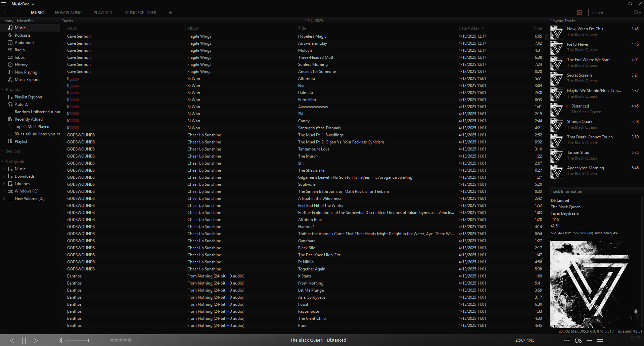Select Strange Quark in Playing Tracks
This screenshot has width=644, height=346.
(596, 125)
